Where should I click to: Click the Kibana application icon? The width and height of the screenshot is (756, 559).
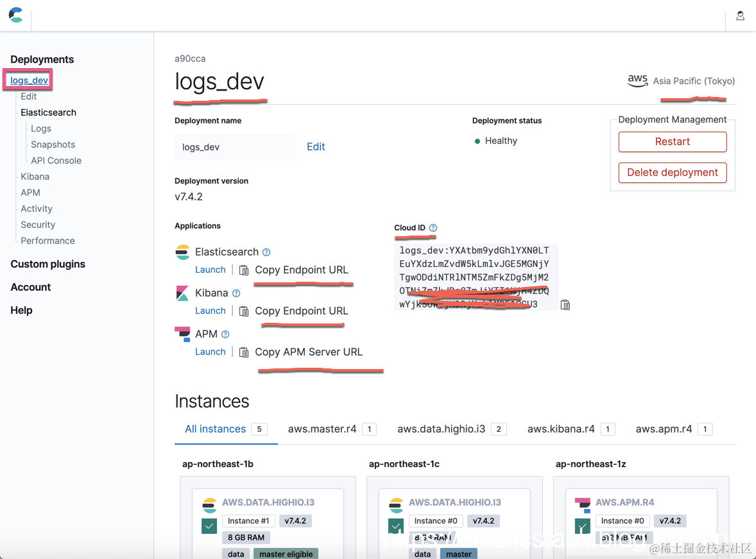(x=182, y=293)
